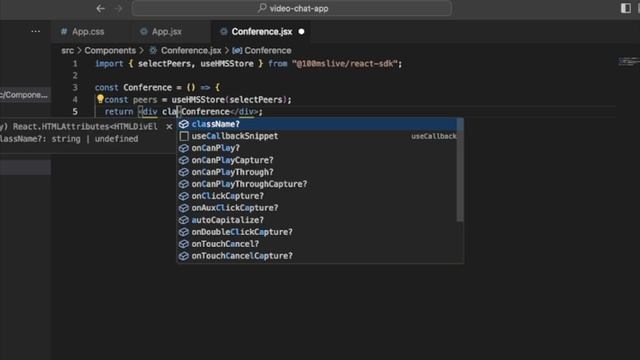The width and height of the screenshot is (640, 360).
Task: Pick the onAuxClickCapture? suggestion
Action: pos(318,208)
